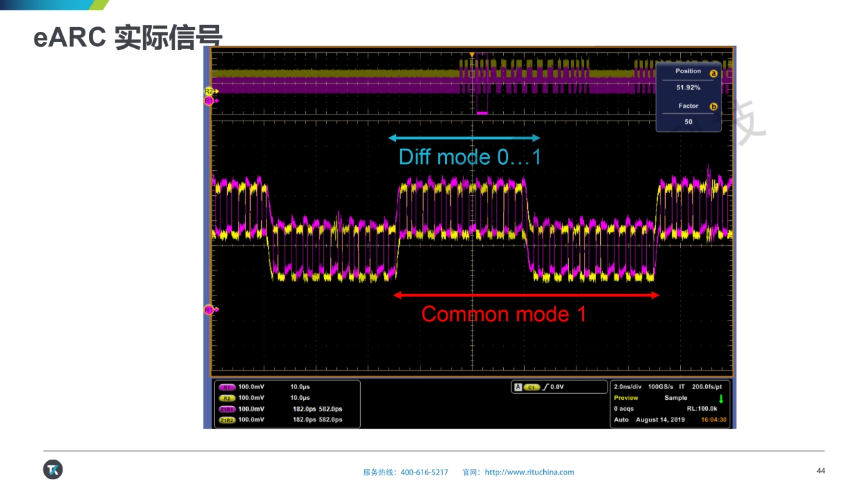Select the Z1R2 zoom waveform badge
Screen dimensions: 868x488
pos(227,420)
